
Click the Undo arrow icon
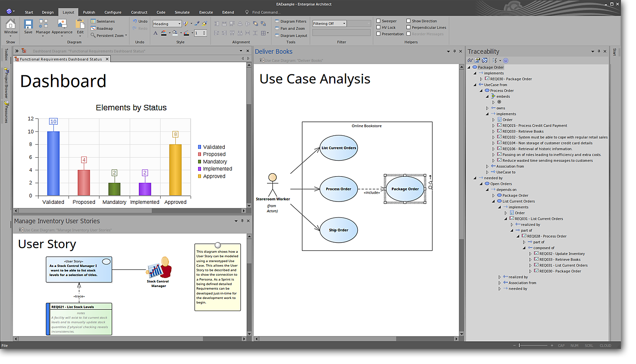tap(134, 21)
